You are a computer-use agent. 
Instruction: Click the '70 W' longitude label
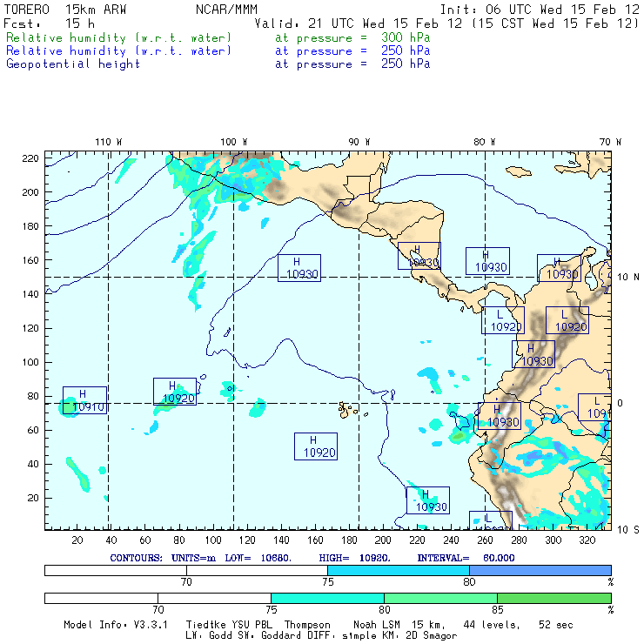pyautogui.click(x=610, y=142)
